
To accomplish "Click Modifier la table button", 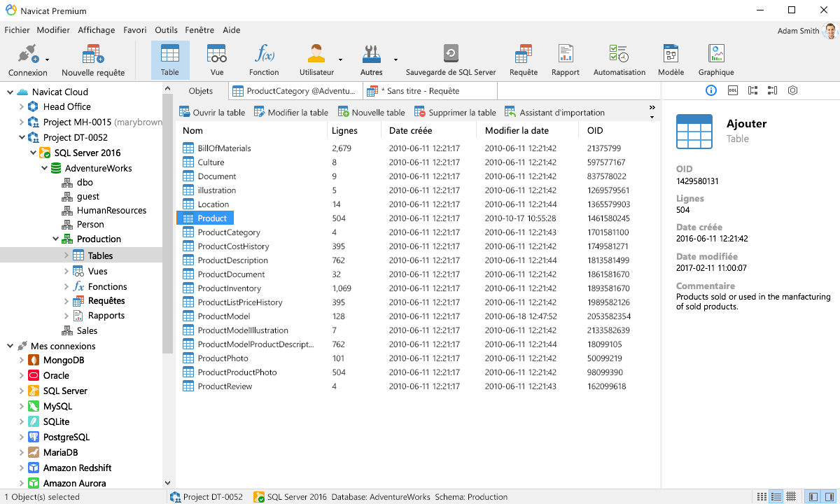I will [x=291, y=112].
